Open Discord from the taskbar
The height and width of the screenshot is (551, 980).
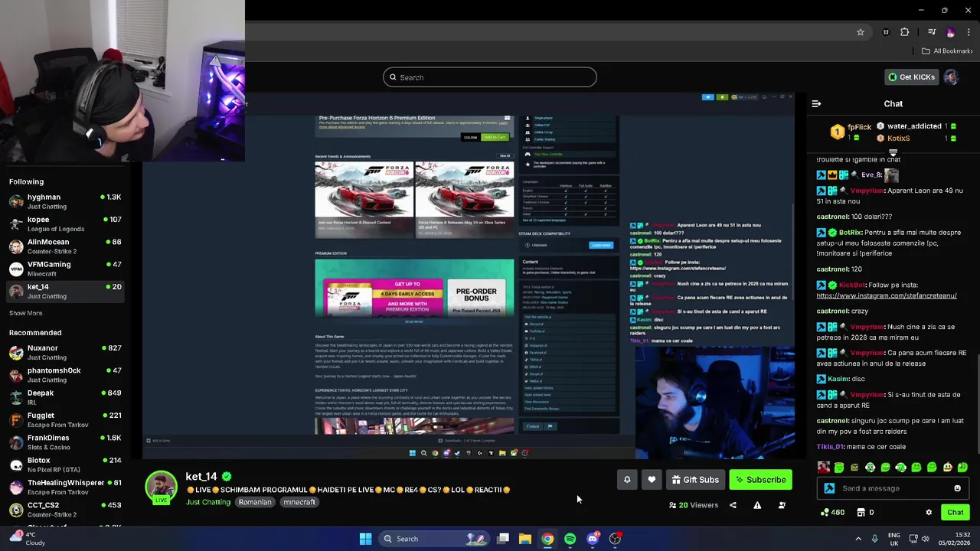tap(593, 539)
